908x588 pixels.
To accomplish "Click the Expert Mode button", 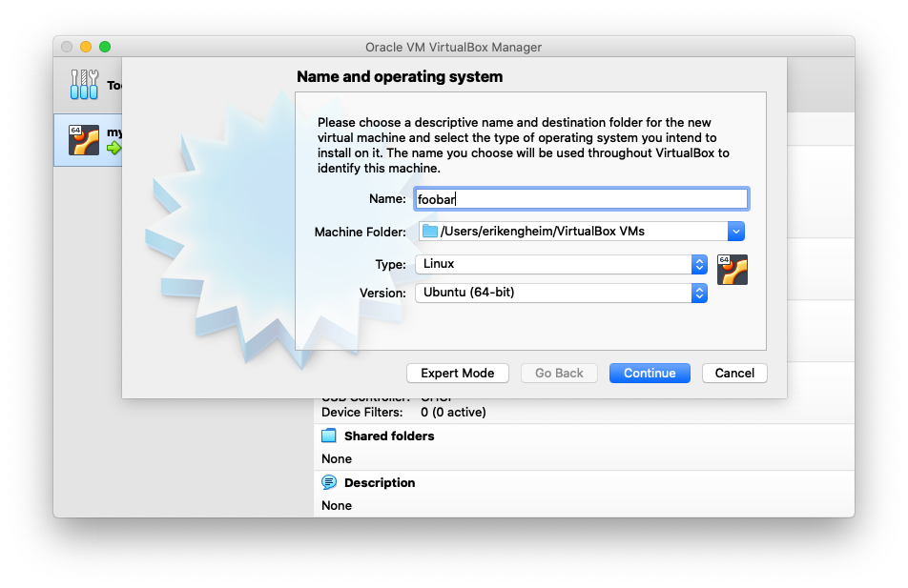I will click(458, 374).
